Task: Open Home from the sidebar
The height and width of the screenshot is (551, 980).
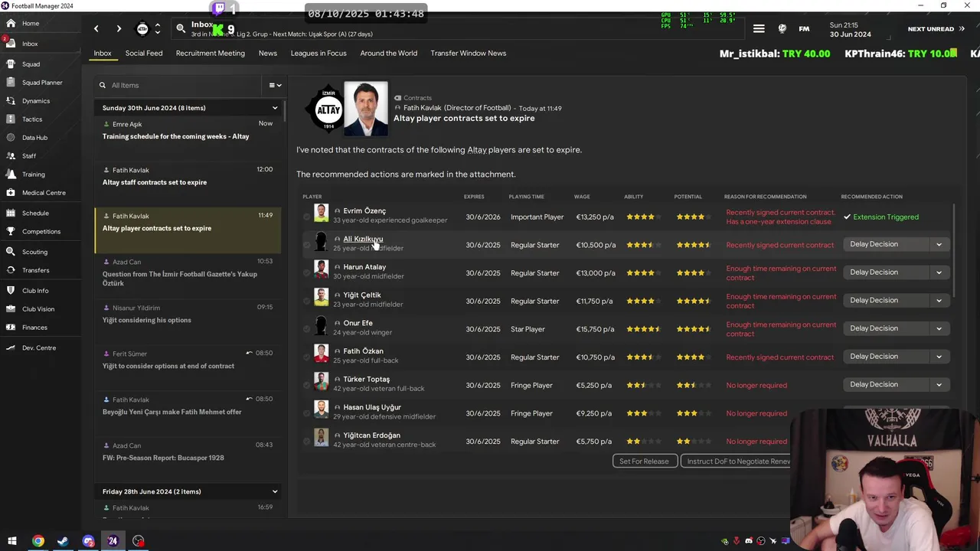Action: click(x=30, y=24)
